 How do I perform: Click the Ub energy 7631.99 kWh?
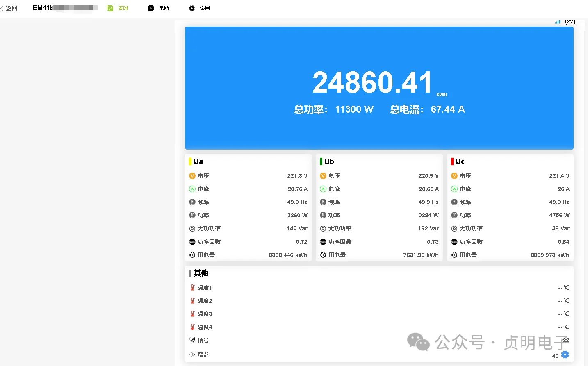point(421,255)
